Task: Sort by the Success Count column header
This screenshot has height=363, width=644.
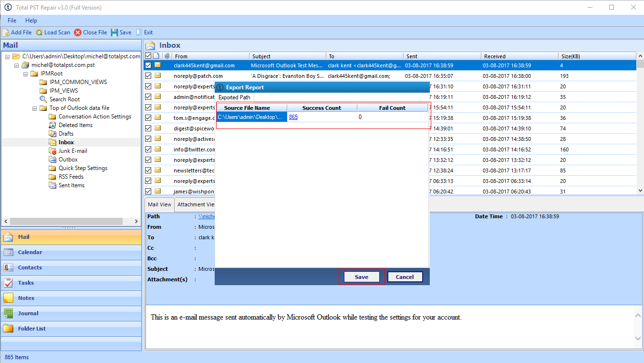Action: pos(322,108)
